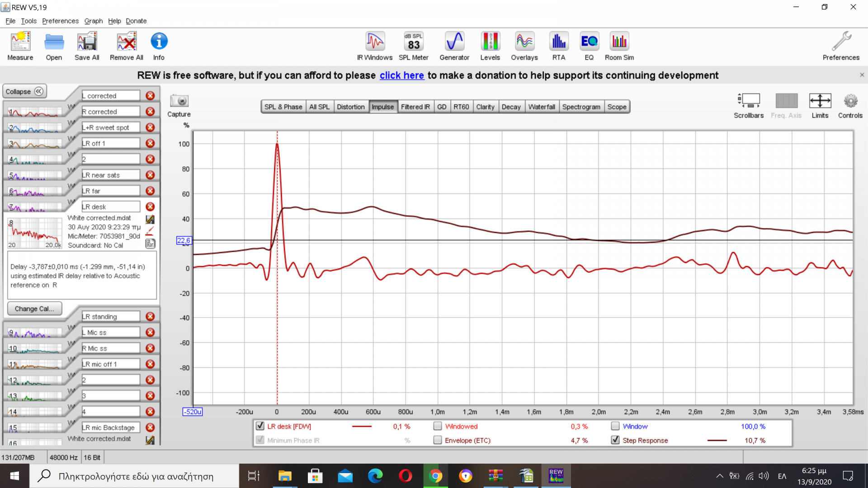Collapse the measurements panel
Screen dimensions: 868x488
click(x=24, y=91)
